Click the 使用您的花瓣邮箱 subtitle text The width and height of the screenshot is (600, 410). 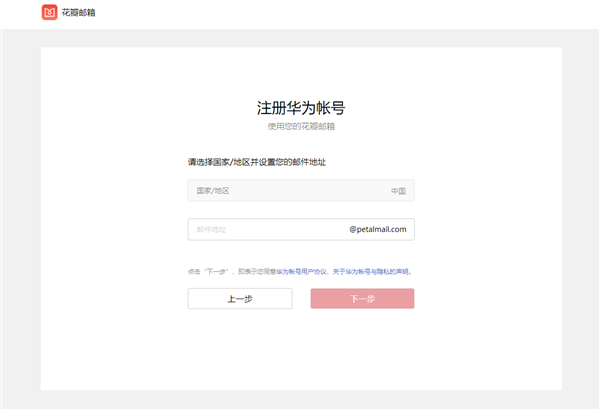[300, 126]
